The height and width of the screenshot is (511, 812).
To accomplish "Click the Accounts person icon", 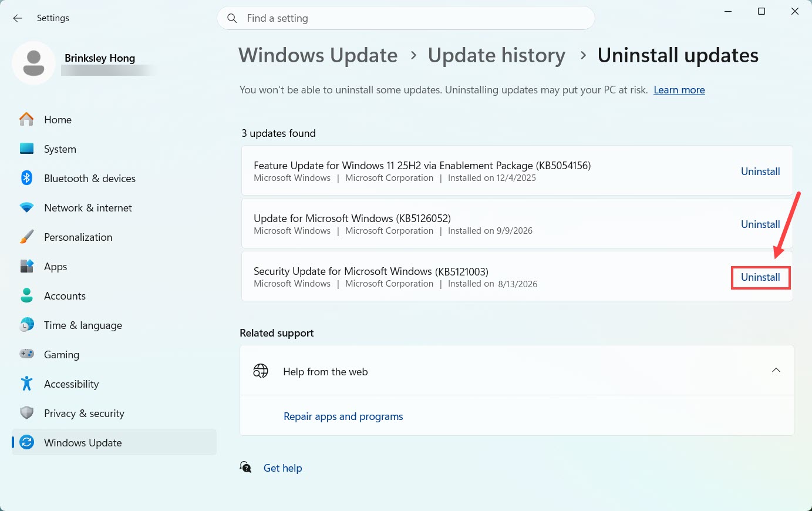I will (x=26, y=295).
